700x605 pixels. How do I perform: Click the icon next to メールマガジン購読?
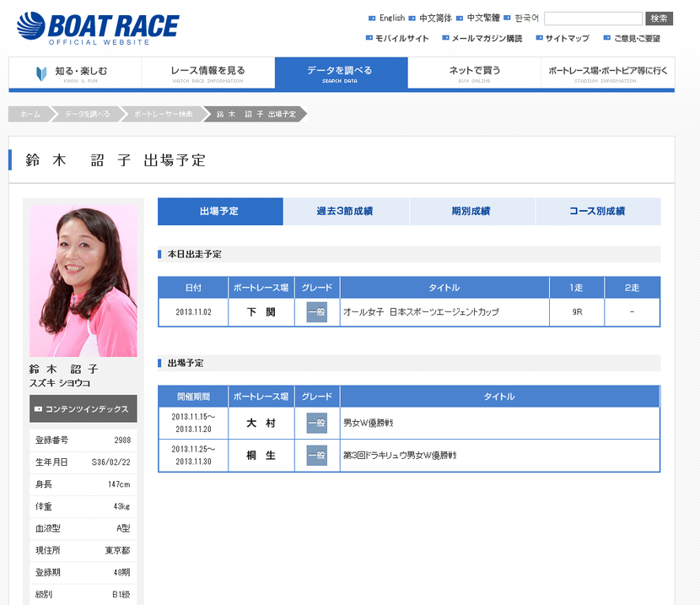pos(447,38)
